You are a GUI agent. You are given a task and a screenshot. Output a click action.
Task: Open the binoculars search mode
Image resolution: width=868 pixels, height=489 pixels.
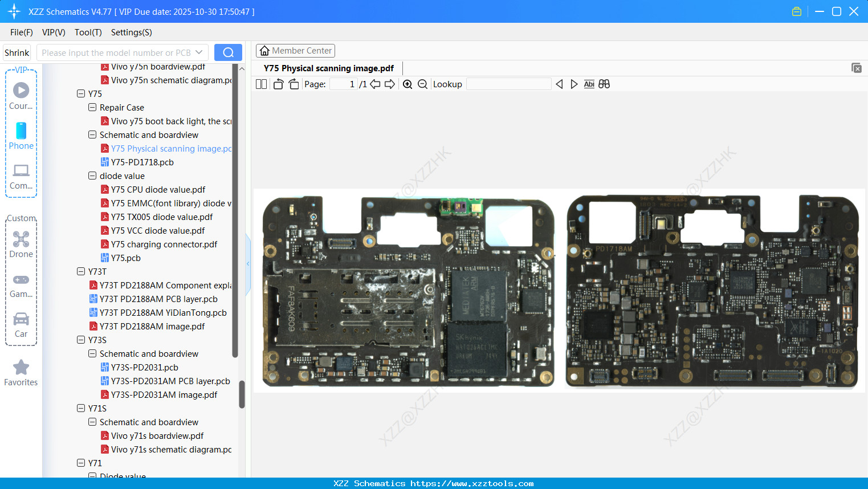(x=604, y=84)
